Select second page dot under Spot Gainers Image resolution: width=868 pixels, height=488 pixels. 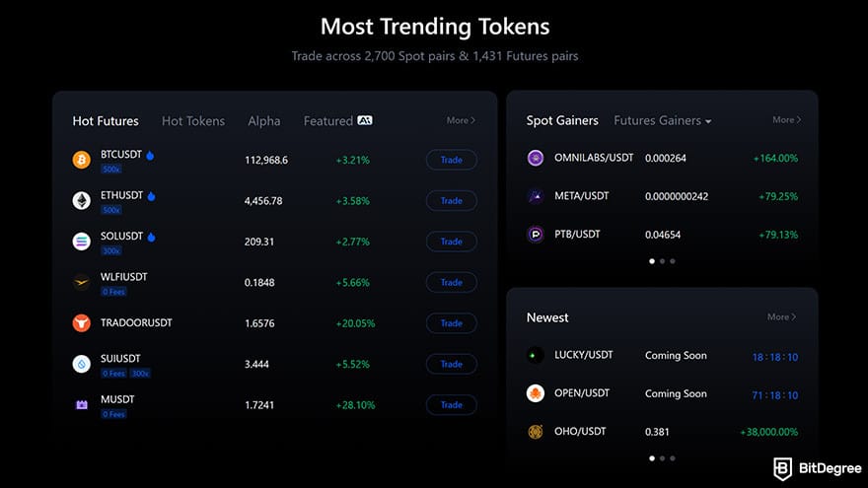[x=662, y=261]
